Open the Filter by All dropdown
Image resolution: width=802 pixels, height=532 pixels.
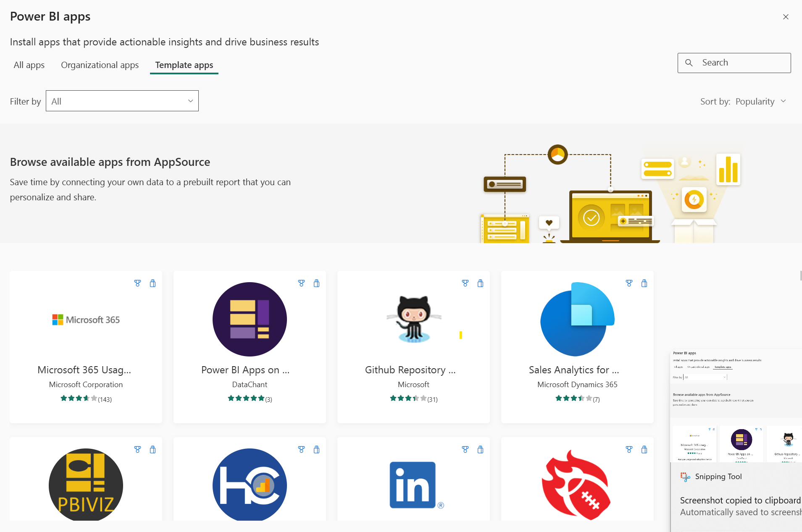tap(122, 101)
